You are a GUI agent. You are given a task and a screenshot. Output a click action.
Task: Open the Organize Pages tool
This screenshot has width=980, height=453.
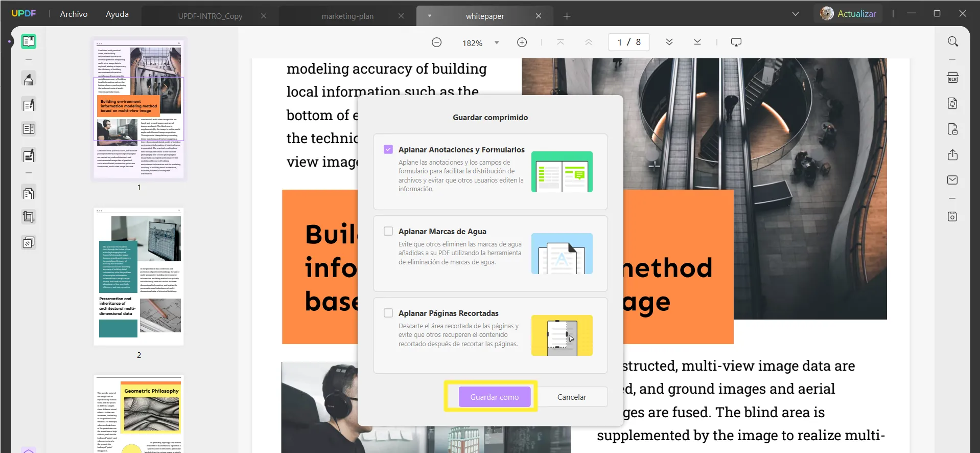tap(29, 193)
